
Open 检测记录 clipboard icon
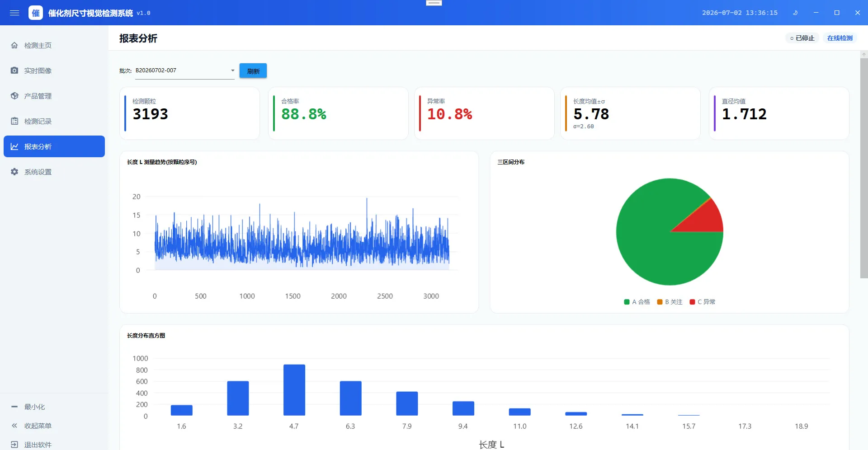coord(14,121)
